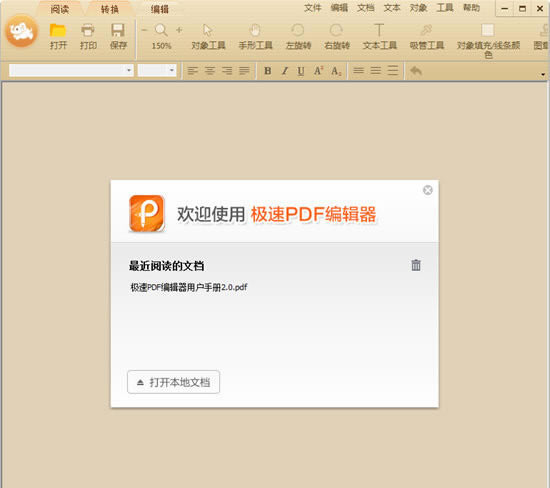Screen dimensions: 550x488
Task: Open the 文件 menu
Action: tap(313, 8)
